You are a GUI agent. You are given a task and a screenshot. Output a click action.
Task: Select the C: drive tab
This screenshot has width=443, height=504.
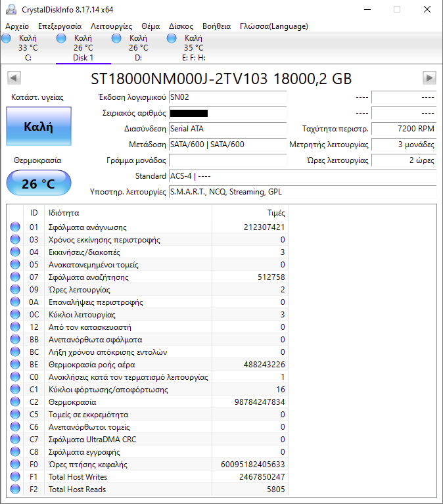coord(28,48)
